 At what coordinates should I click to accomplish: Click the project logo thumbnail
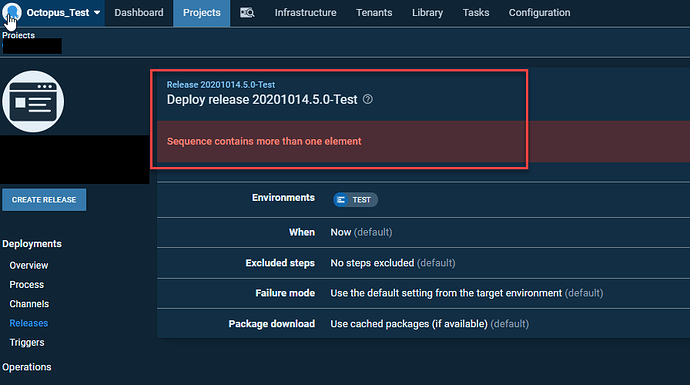[33, 102]
